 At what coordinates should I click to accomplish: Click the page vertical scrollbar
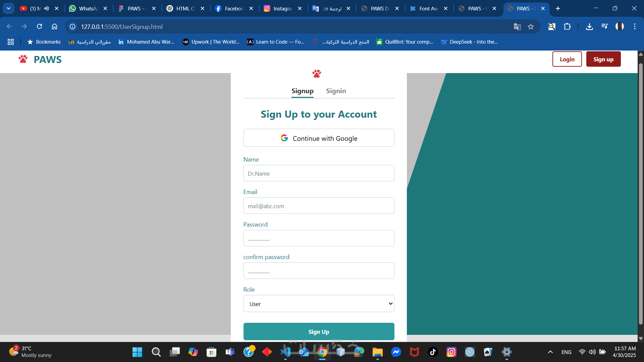click(641, 194)
